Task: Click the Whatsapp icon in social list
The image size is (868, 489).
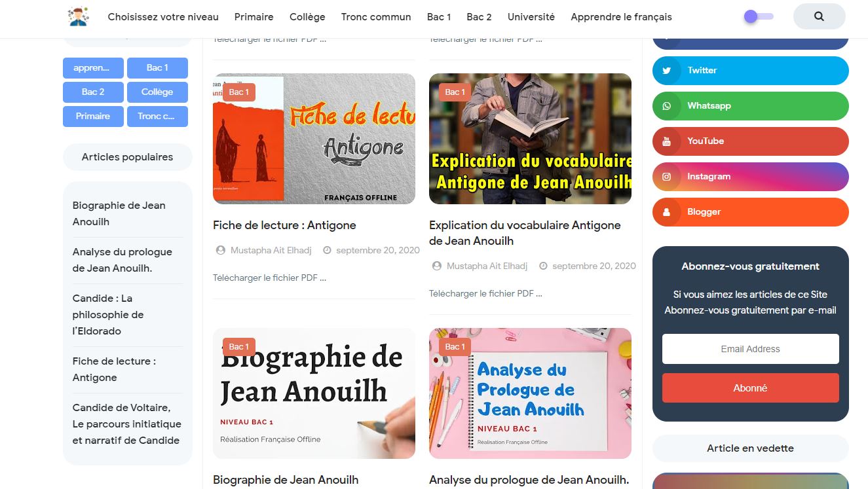Action: [667, 106]
